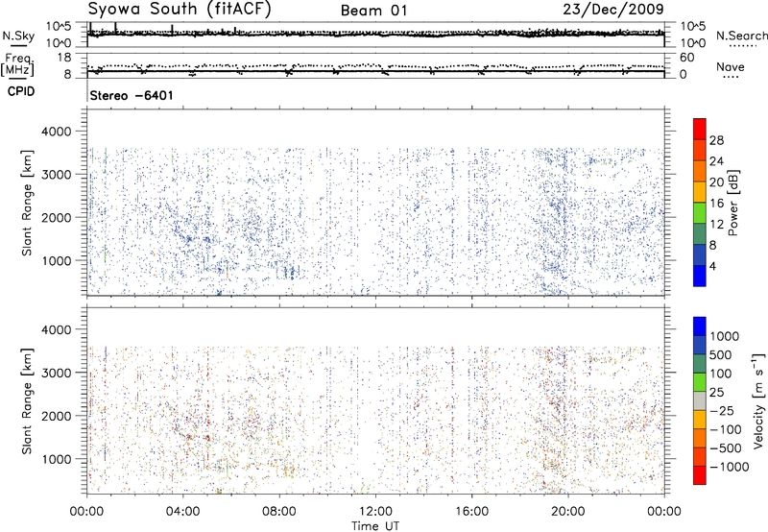Click the dotted line sample under 'Nave'
Image resolution: width=768 pixels, height=532 pixels.
731,77
